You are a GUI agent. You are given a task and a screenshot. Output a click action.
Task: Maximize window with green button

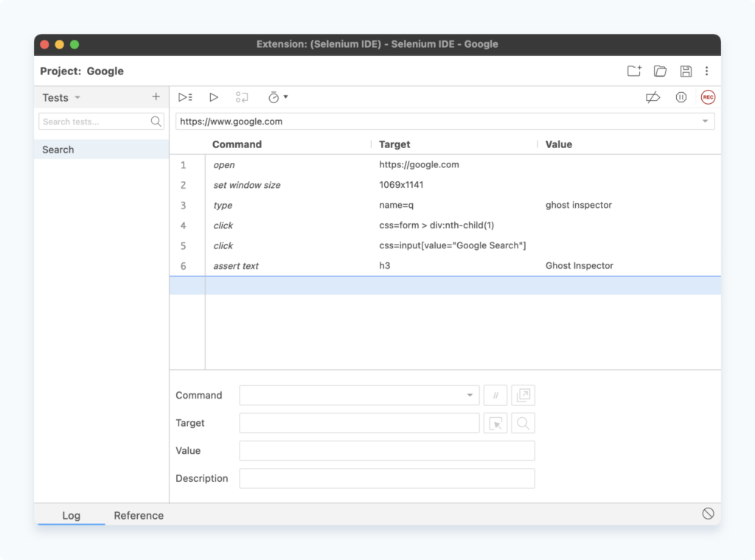point(74,44)
